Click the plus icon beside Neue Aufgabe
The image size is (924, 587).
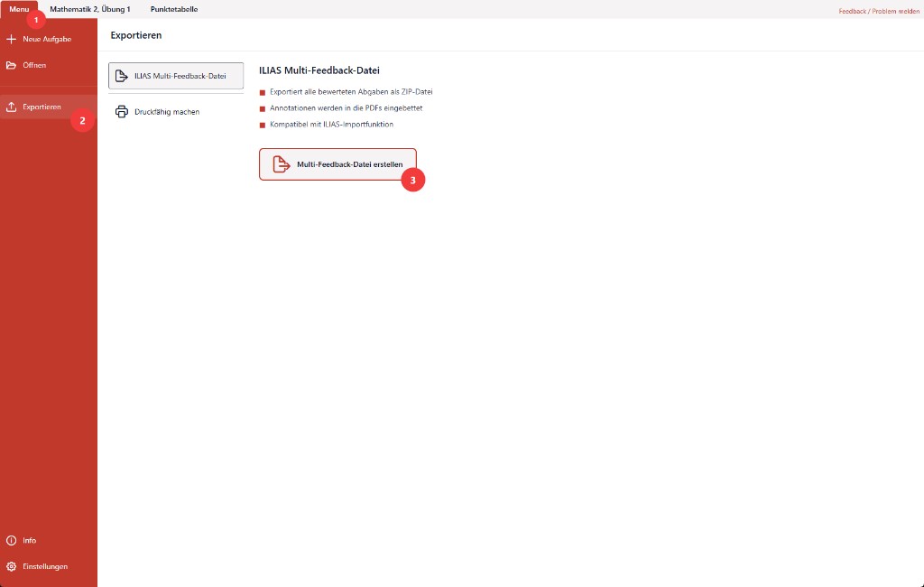[11, 39]
